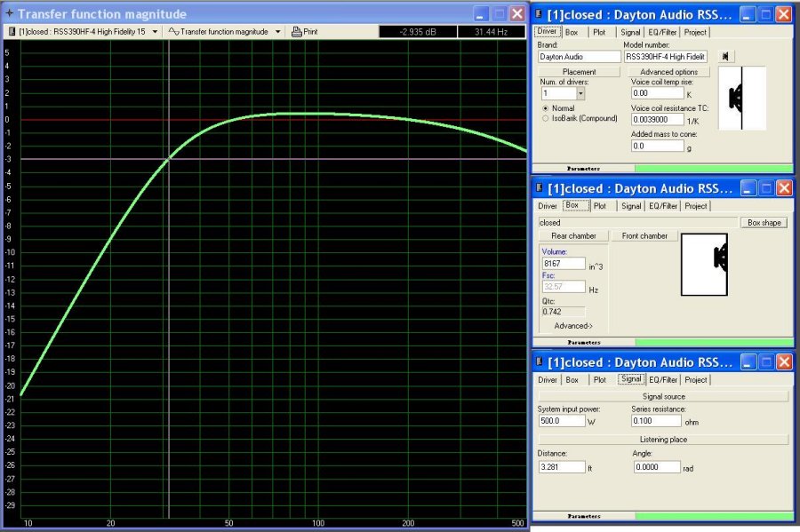The width and height of the screenshot is (800, 532).
Task: Open Signal tab in top window
Action: pyautogui.click(x=630, y=32)
